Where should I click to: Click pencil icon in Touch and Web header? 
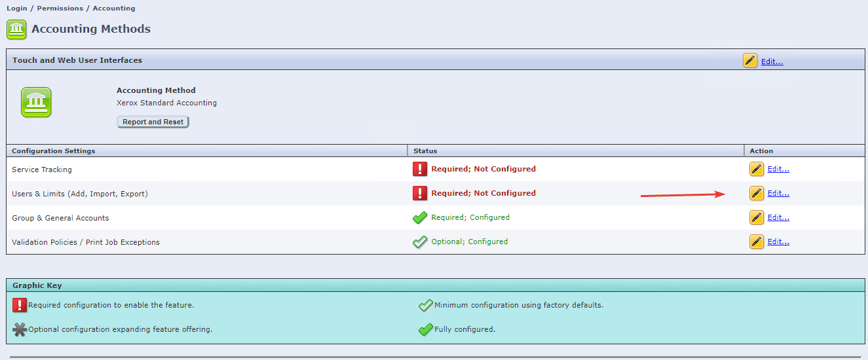click(x=749, y=61)
